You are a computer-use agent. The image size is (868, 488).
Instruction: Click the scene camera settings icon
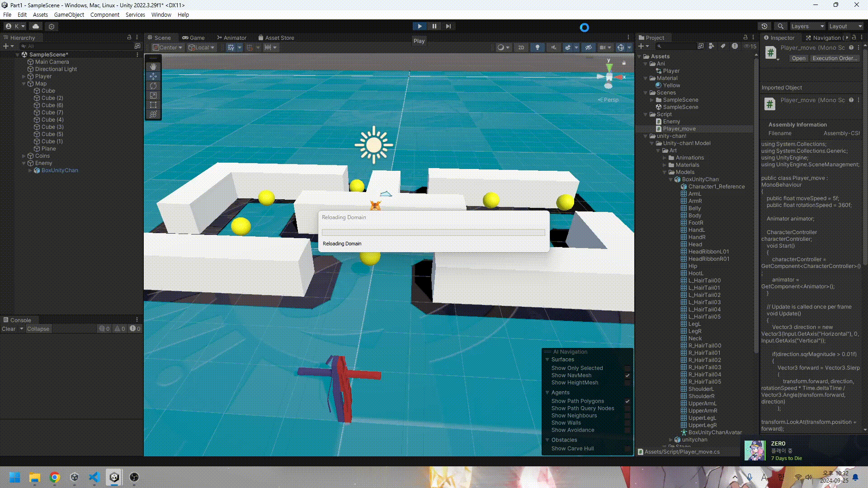point(602,47)
